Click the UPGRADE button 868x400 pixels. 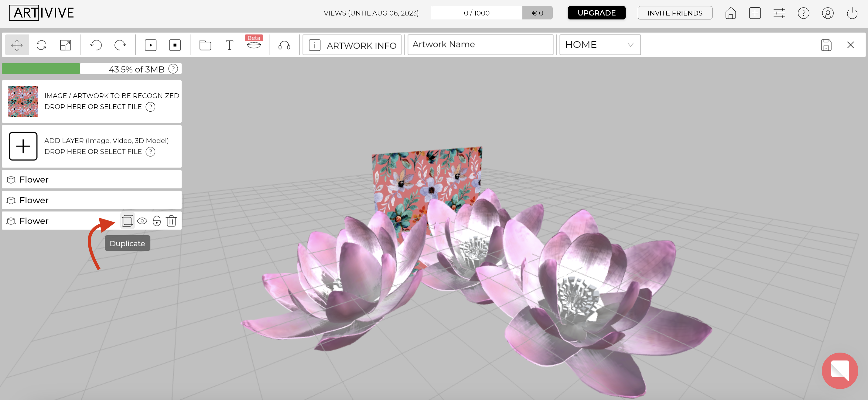596,13
